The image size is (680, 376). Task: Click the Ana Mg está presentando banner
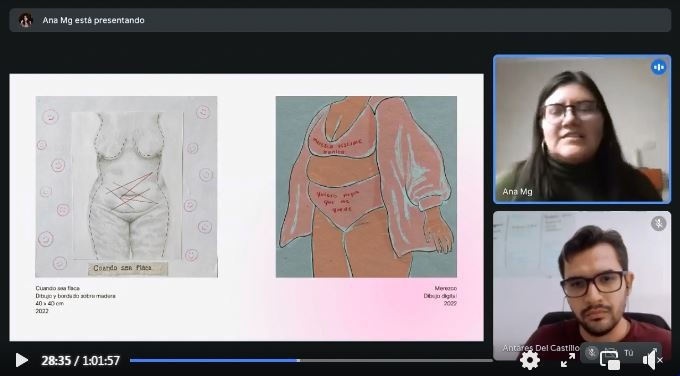[340, 20]
